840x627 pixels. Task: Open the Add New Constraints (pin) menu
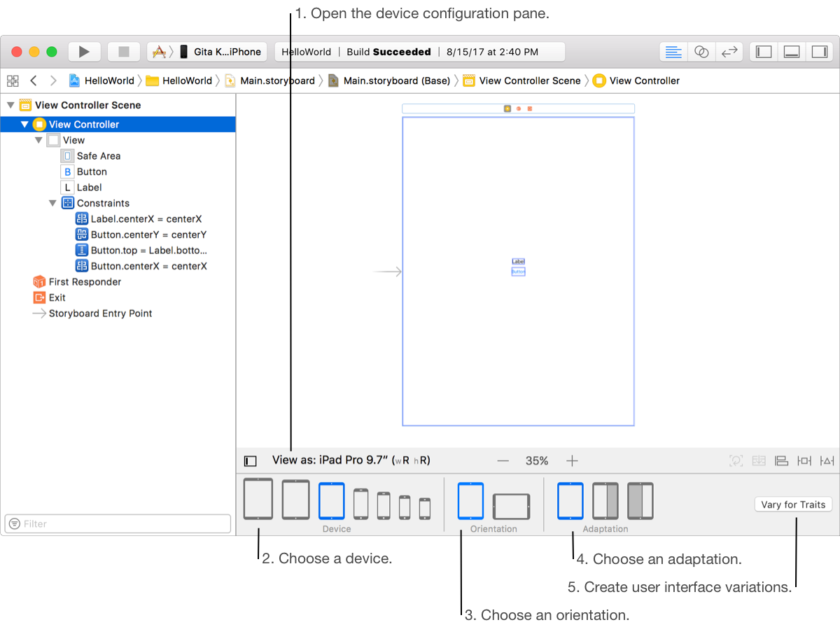[804, 460]
